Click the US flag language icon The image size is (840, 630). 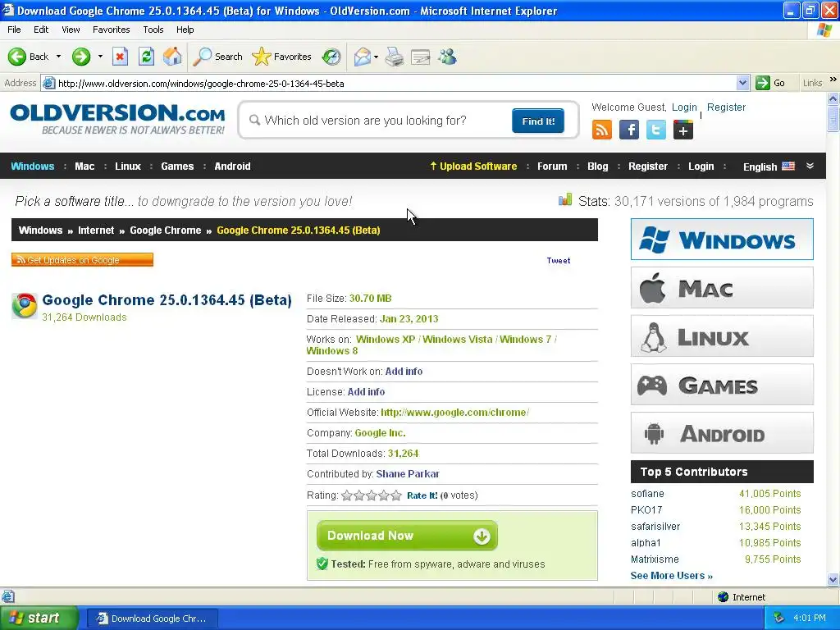788,166
